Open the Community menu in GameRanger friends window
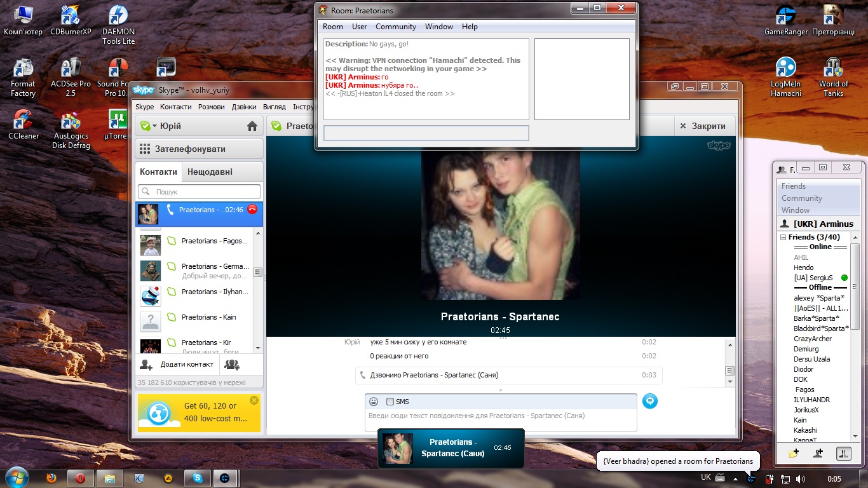868x488 pixels. 801,198
